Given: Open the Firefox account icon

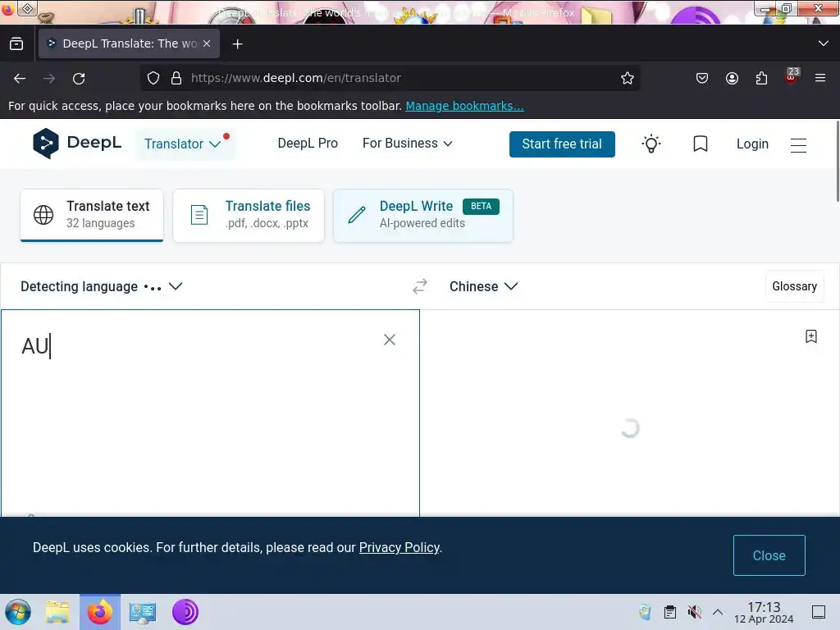Looking at the screenshot, I should pyautogui.click(x=732, y=78).
